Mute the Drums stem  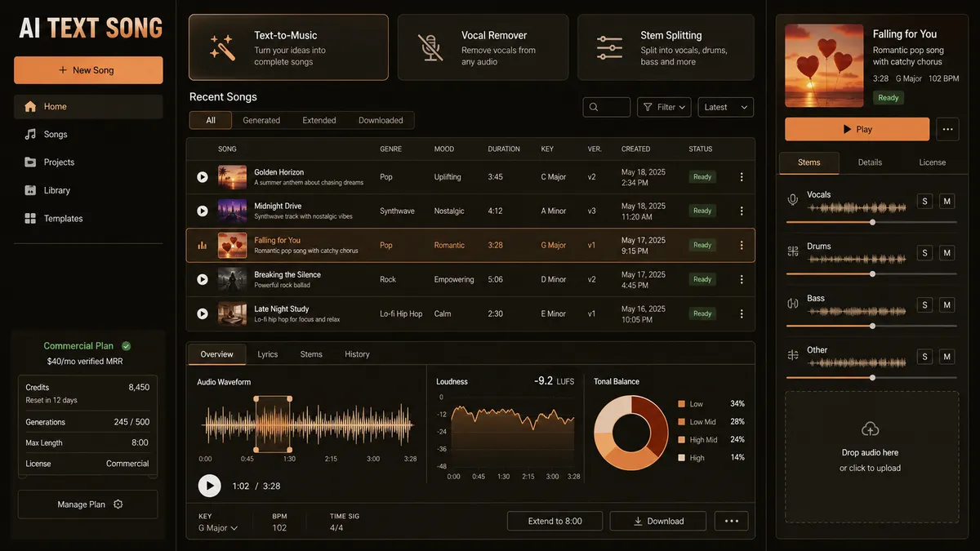pos(947,253)
